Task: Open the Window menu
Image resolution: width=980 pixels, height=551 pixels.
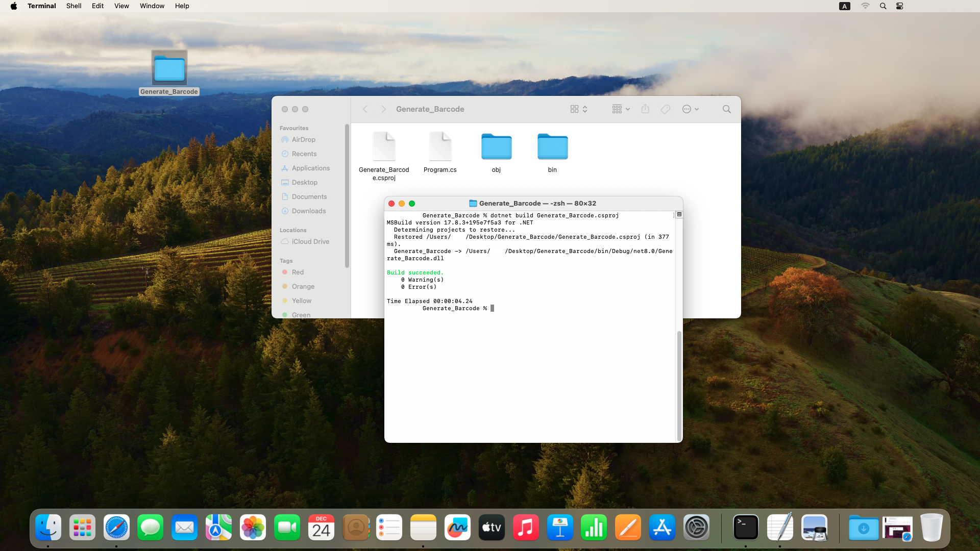Action: coord(152,6)
